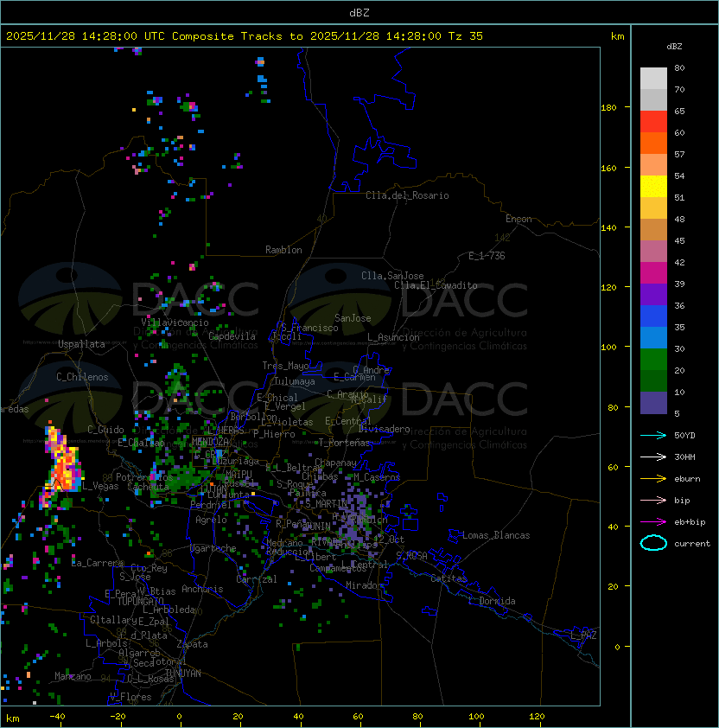Image resolution: width=719 pixels, height=728 pixels.
Task: Click the Ugarteche label
Action: 213,548
